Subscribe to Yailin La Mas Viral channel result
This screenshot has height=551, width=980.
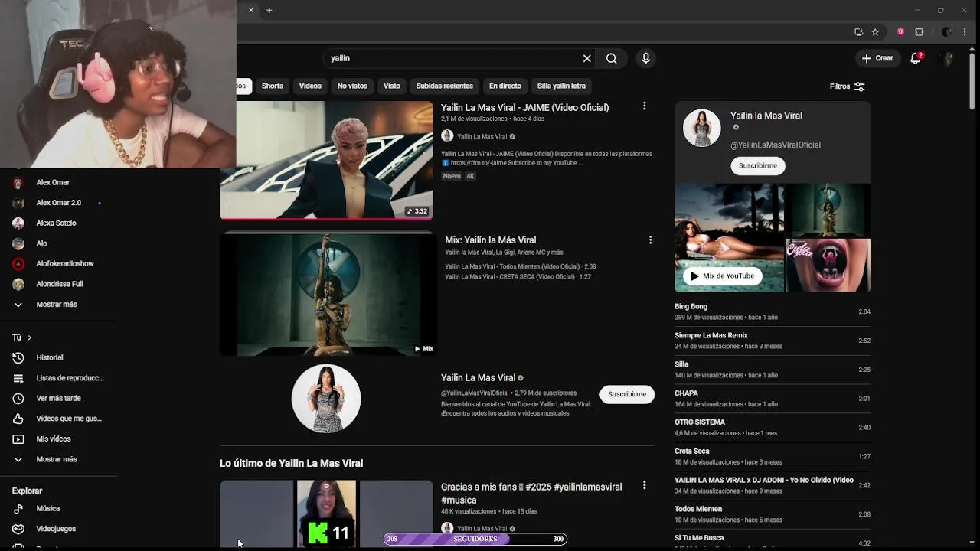click(x=627, y=394)
